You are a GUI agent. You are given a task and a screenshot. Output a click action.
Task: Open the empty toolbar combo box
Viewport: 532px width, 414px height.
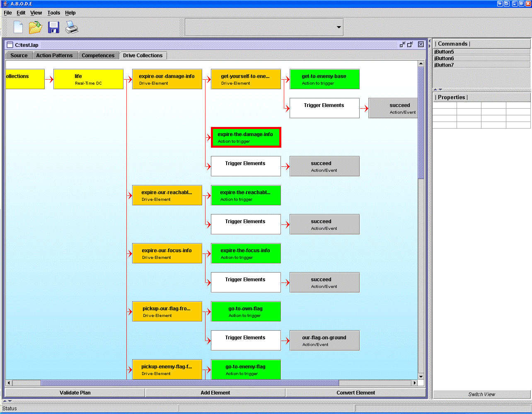[x=339, y=27]
